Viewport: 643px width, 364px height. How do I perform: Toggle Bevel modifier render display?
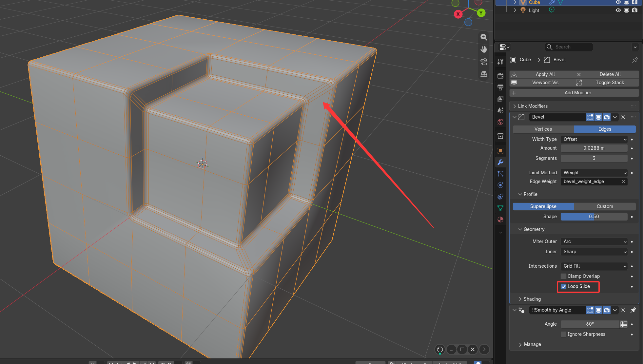point(607,117)
